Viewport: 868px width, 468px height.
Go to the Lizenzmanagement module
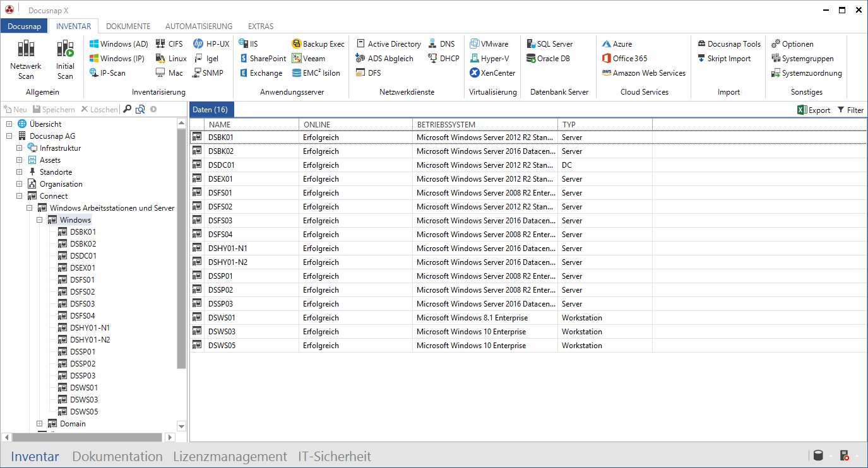(230, 457)
